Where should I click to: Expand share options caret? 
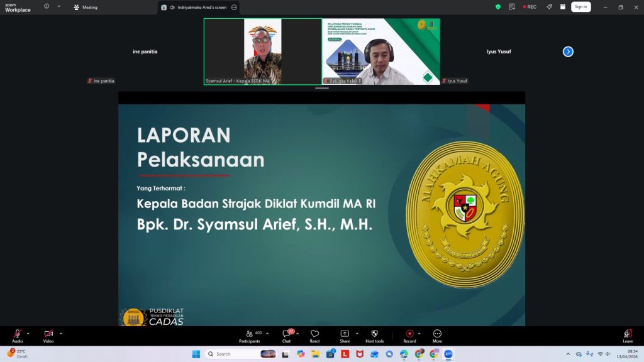tap(357, 333)
